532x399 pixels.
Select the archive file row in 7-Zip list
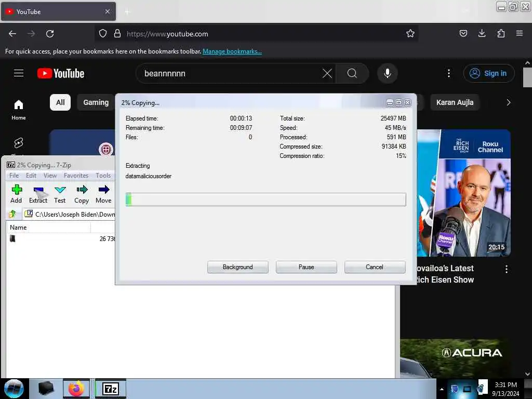click(x=61, y=238)
